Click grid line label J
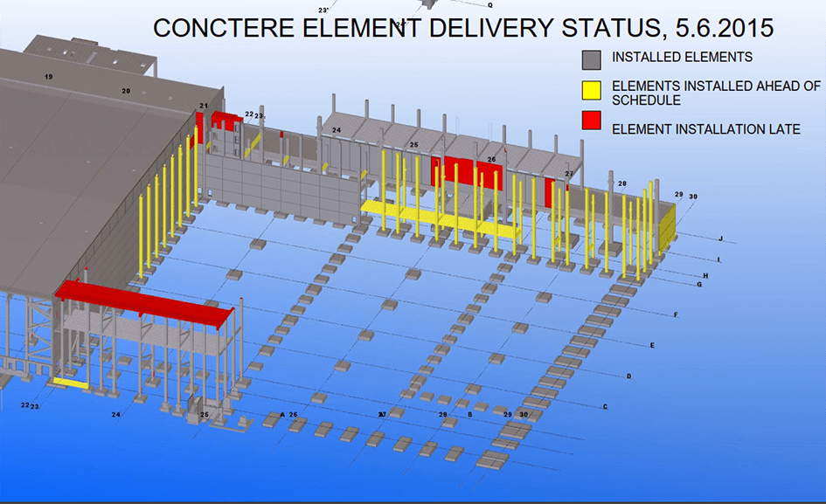The image size is (826, 504). pyautogui.click(x=721, y=239)
